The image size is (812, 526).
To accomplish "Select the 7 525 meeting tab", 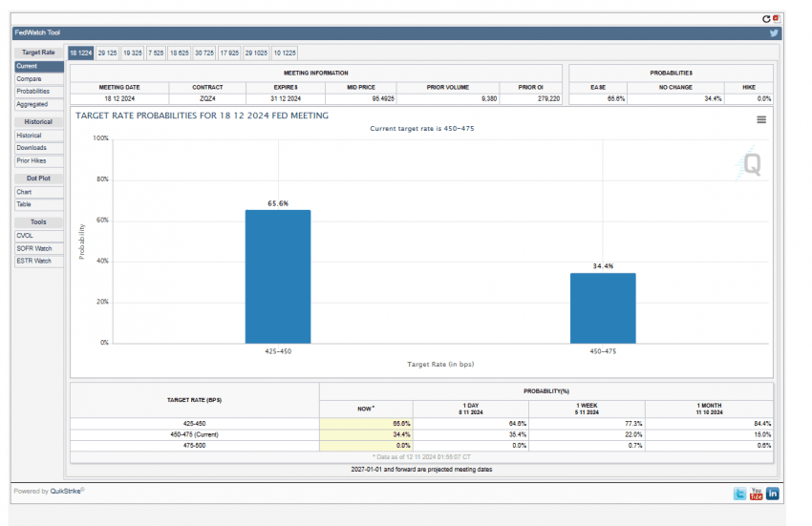I will point(156,53).
